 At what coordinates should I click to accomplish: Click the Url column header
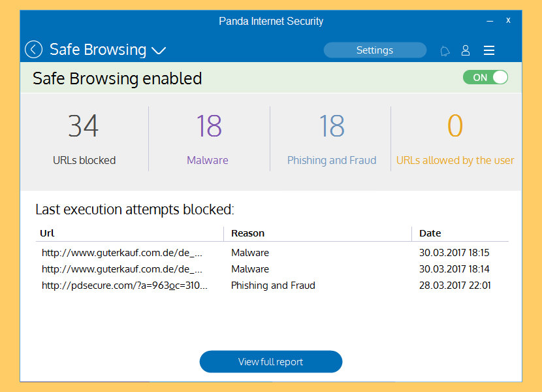(47, 233)
